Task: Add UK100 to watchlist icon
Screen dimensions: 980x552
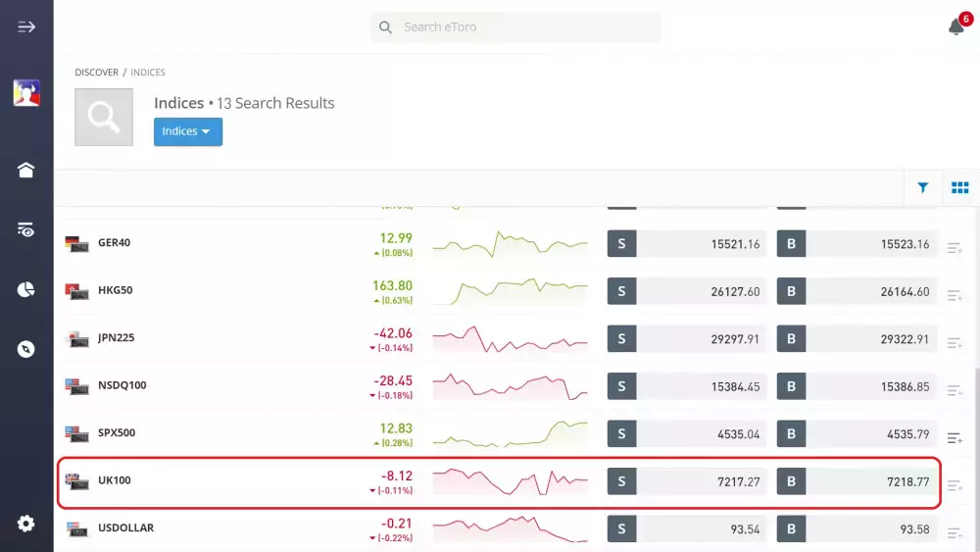Action: point(955,485)
